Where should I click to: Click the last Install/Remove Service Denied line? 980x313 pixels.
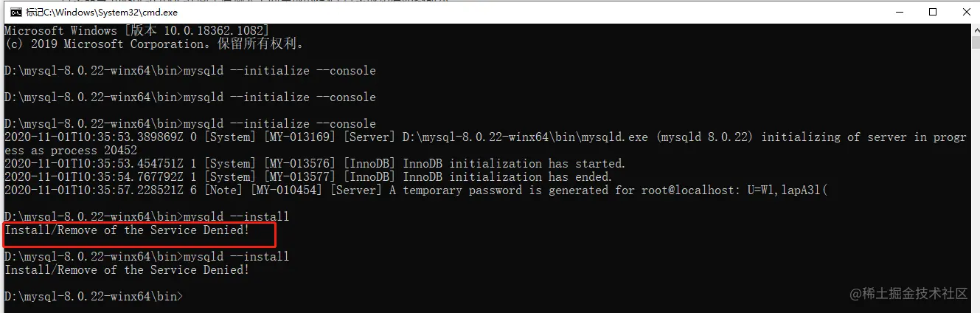[127, 270]
